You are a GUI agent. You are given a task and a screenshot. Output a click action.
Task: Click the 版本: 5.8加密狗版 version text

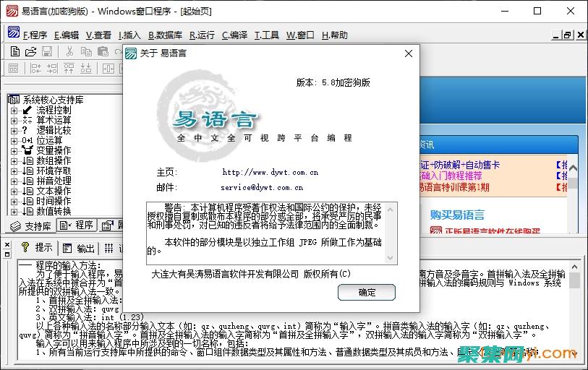(333, 82)
